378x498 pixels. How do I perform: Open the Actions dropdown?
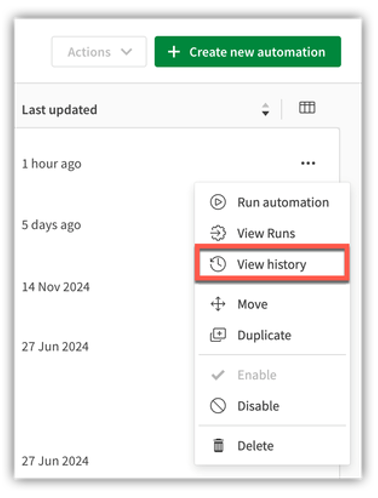[x=99, y=52]
